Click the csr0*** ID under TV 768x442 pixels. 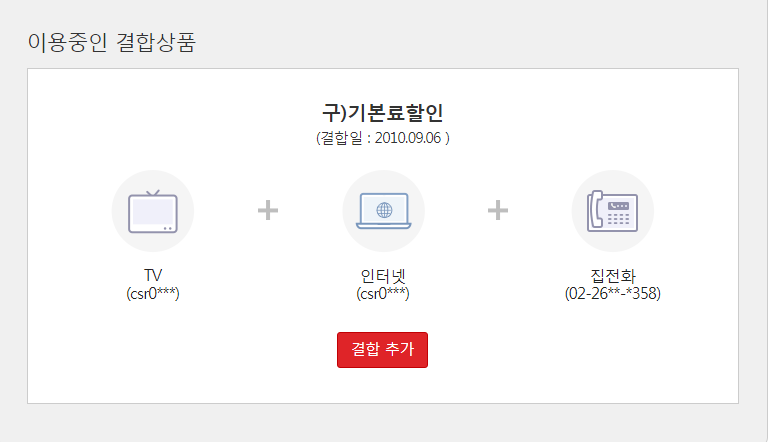click(x=153, y=294)
